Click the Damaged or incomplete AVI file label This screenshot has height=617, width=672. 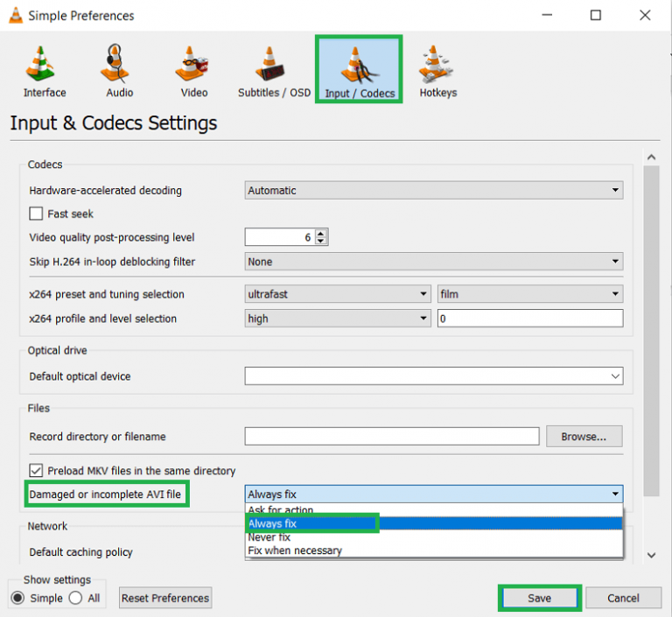tap(105, 494)
